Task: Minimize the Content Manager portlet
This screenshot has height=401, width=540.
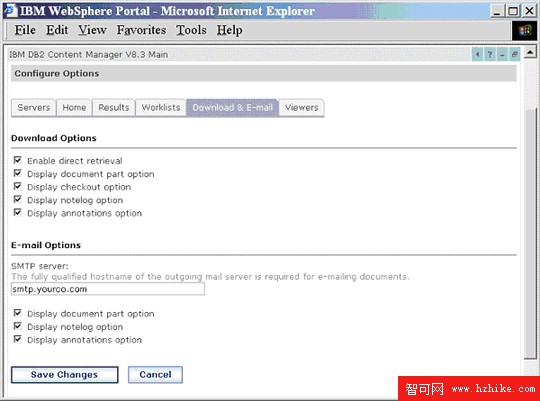Action: click(x=502, y=54)
